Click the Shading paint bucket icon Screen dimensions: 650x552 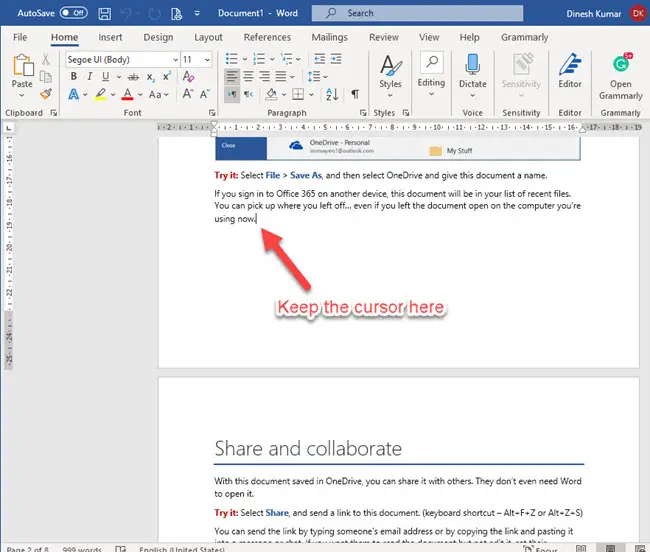click(271, 94)
